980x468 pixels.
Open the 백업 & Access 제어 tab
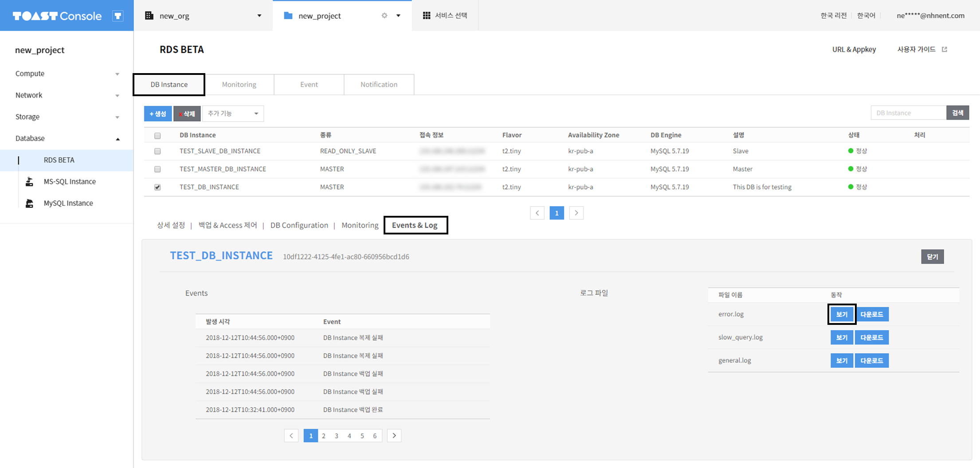(x=227, y=225)
